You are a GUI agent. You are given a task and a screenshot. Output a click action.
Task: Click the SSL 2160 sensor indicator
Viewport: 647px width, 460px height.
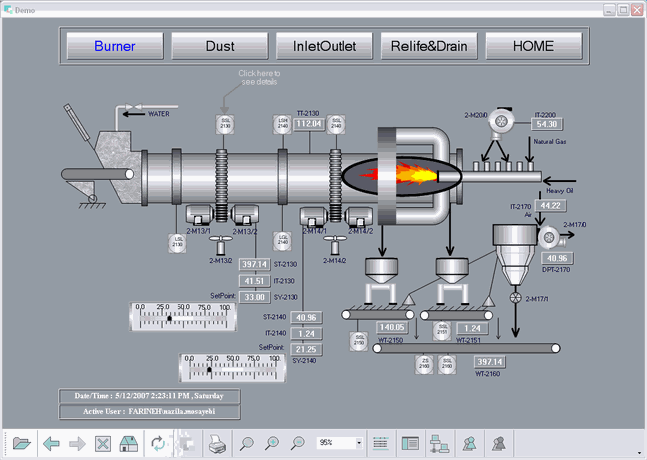point(447,364)
